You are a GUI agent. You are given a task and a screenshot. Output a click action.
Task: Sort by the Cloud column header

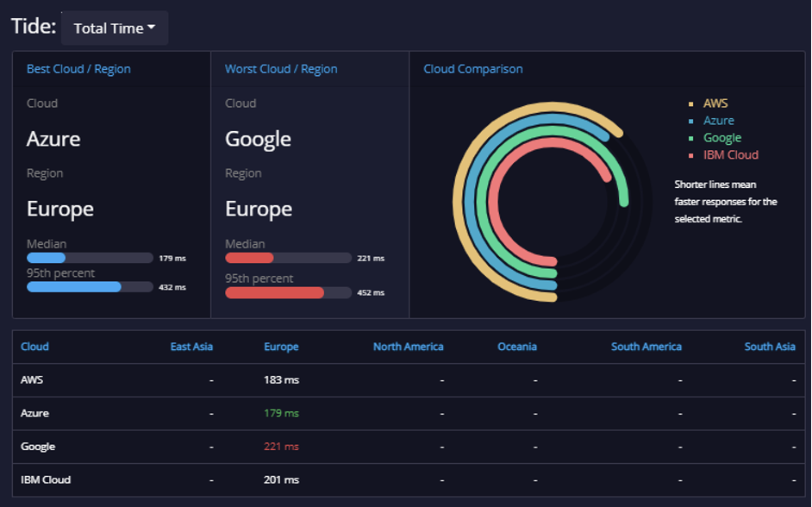pyautogui.click(x=34, y=347)
